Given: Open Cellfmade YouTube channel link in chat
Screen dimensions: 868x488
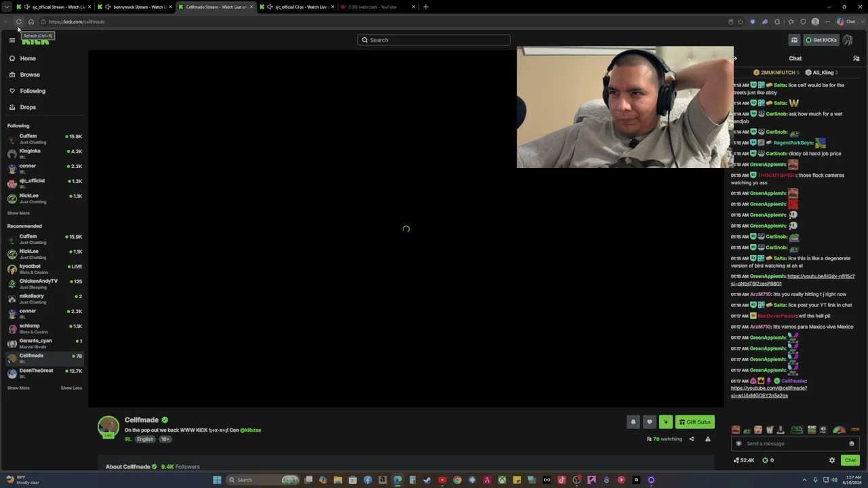Looking at the screenshot, I should pyautogui.click(x=769, y=392).
